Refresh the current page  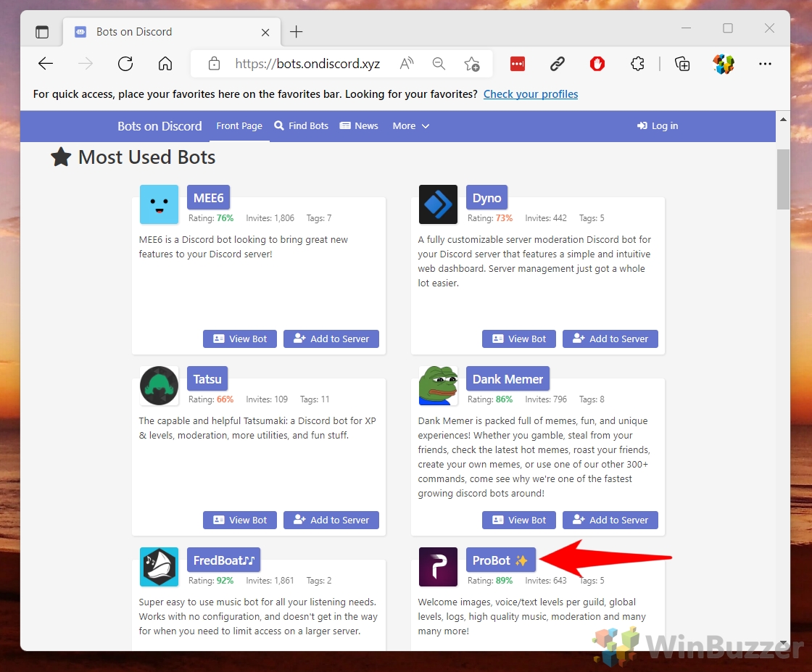125,64
